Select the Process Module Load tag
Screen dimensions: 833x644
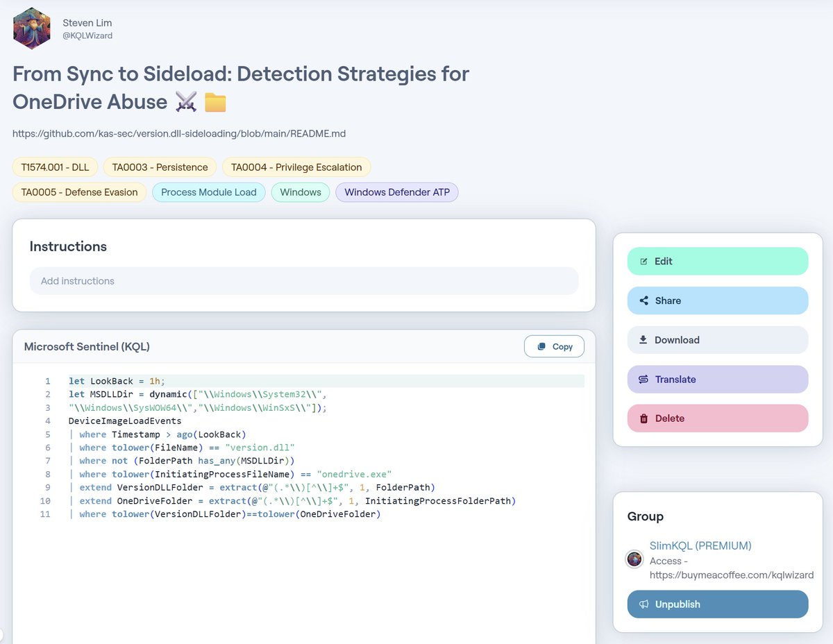209,192
